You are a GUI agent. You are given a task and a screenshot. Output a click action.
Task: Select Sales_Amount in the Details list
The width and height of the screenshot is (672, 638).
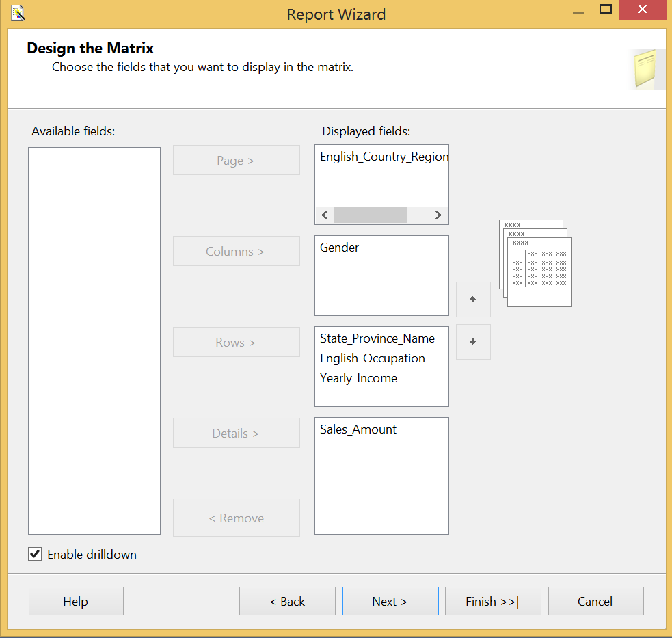(x=358, y=429)
